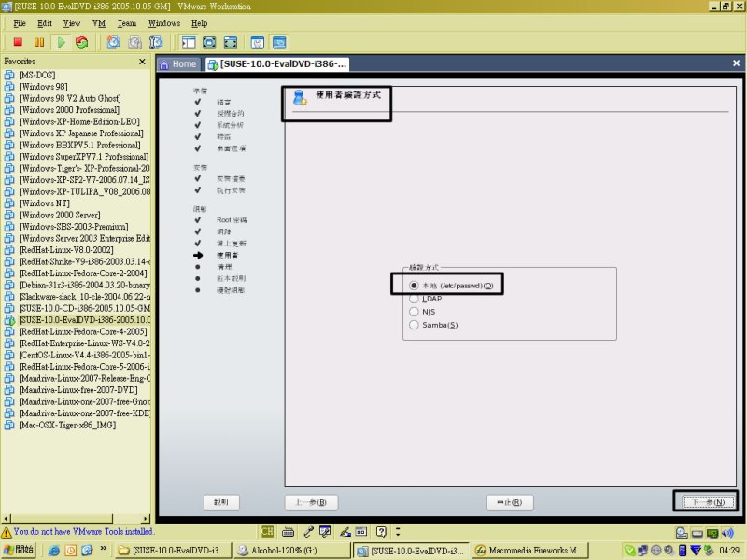747x560 pixels.
Task: Select [Mandriva-Linux-free-2007-DVD] favorite
Action: pyautogui.click(x=78, y=389)
